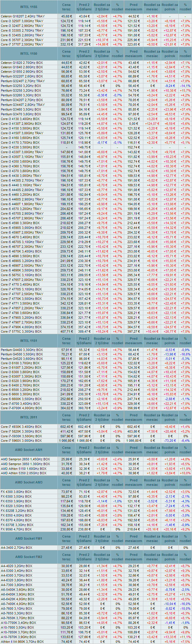Select the +26,77 € half-year difference cell
Viewport: 192px width, 644px height.
coord(170,332)
